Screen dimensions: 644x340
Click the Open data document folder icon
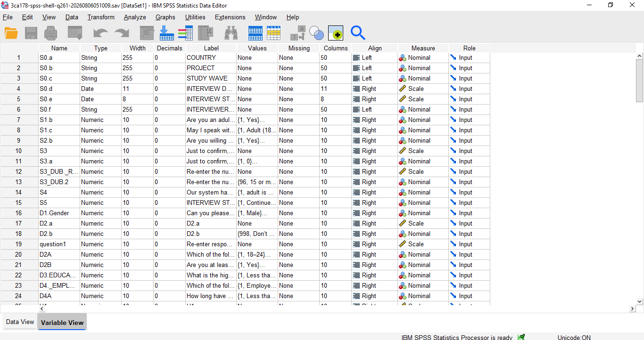11,33
